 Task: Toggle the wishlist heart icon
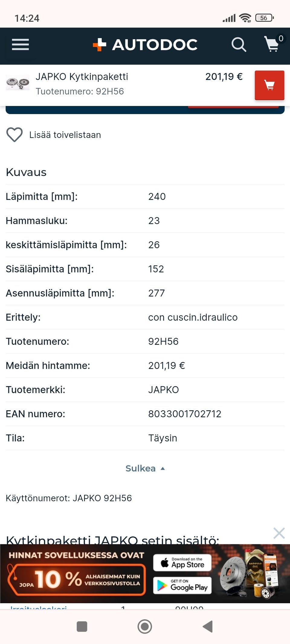(x=14, y=135)
